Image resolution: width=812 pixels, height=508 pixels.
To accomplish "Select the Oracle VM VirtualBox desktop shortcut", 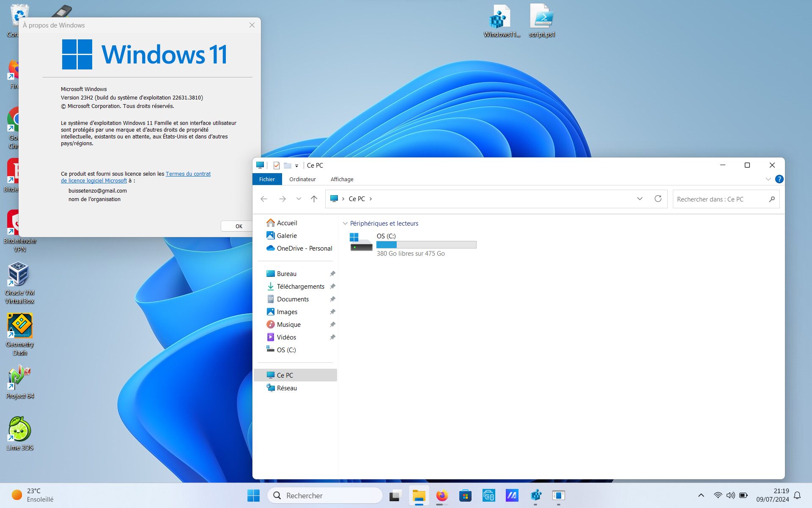I will [x=19, y=283].
